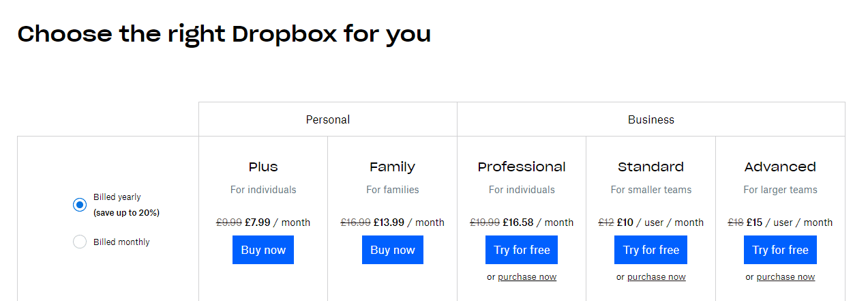This screenshot has width=868, height=301.
Task: Click the Professional plan title
Action: tap(522, 167)
